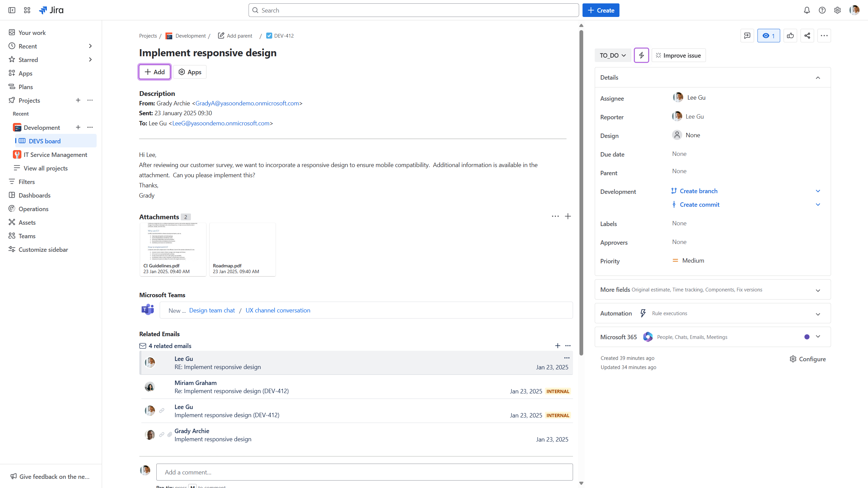Open Dashboards in the sidebar
This screenshot has width=868, height=488.
(34, 195)
